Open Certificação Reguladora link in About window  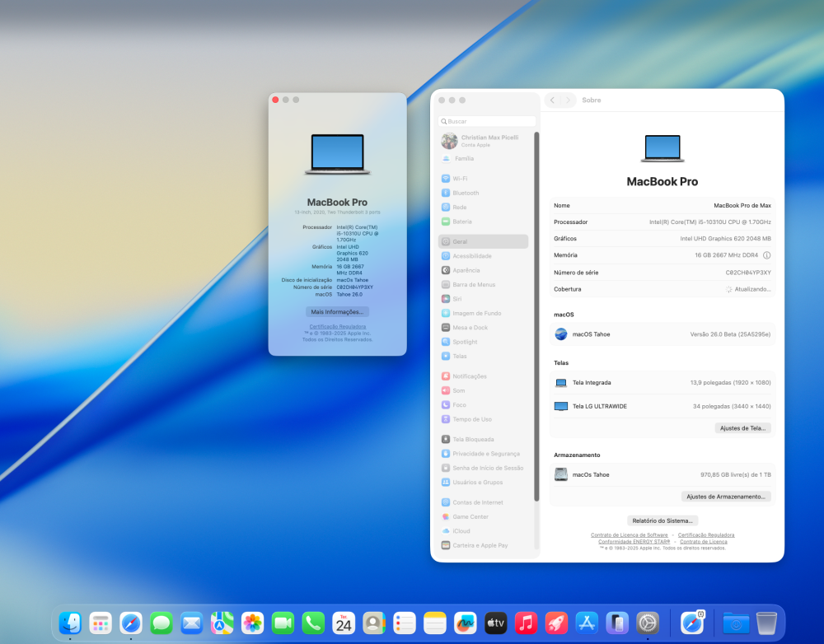(337, 327)
